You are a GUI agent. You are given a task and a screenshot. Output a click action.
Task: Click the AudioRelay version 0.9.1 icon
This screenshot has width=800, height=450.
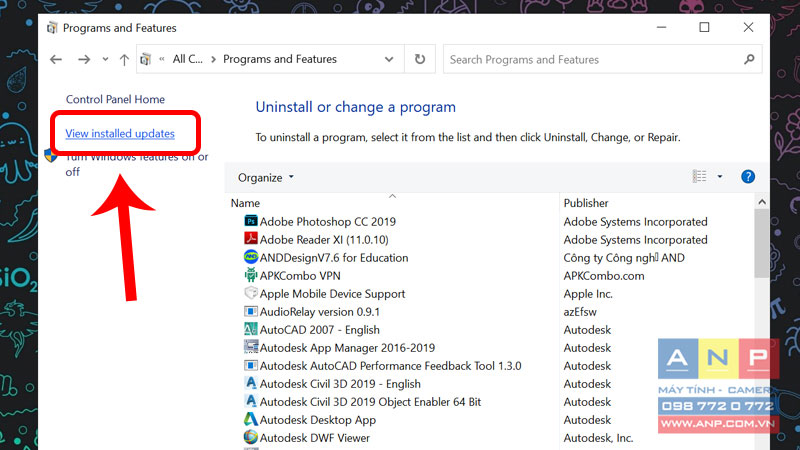point(251,311)
